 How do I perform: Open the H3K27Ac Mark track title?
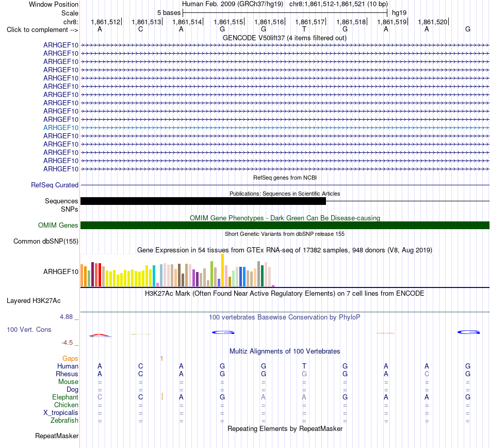pyautogui.click(x=285, y=293)
